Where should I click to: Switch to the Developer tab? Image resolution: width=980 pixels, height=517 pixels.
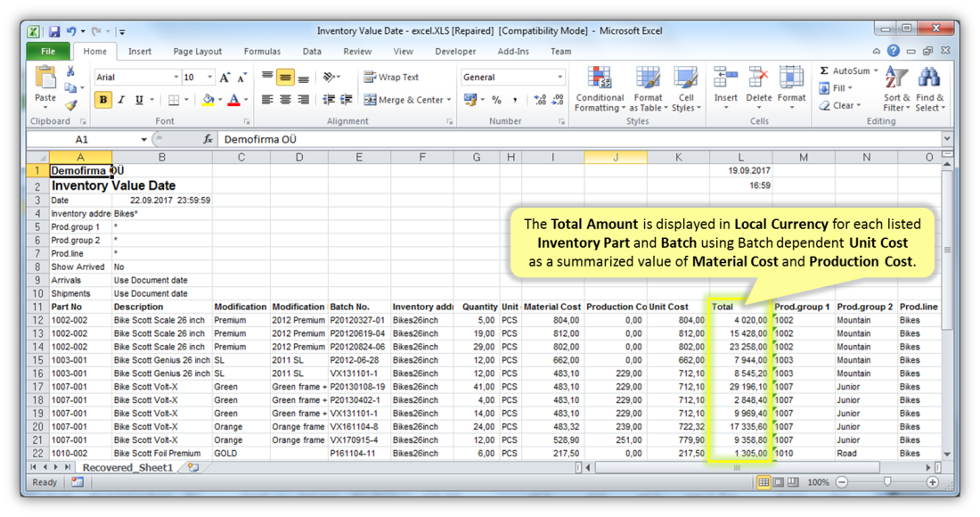[455, 52]
